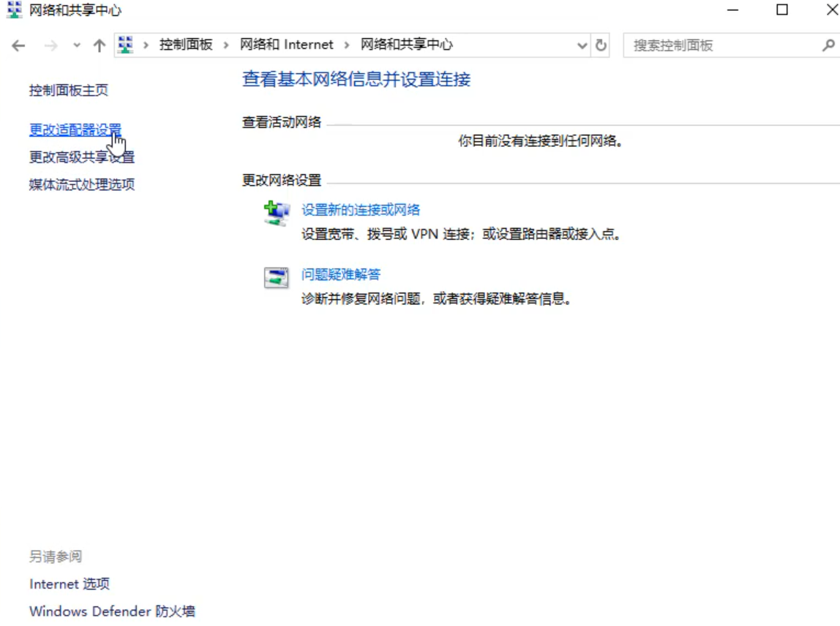Go up one level with up arrow
Viewport: 840px width, 626px height.
(99, 45)
